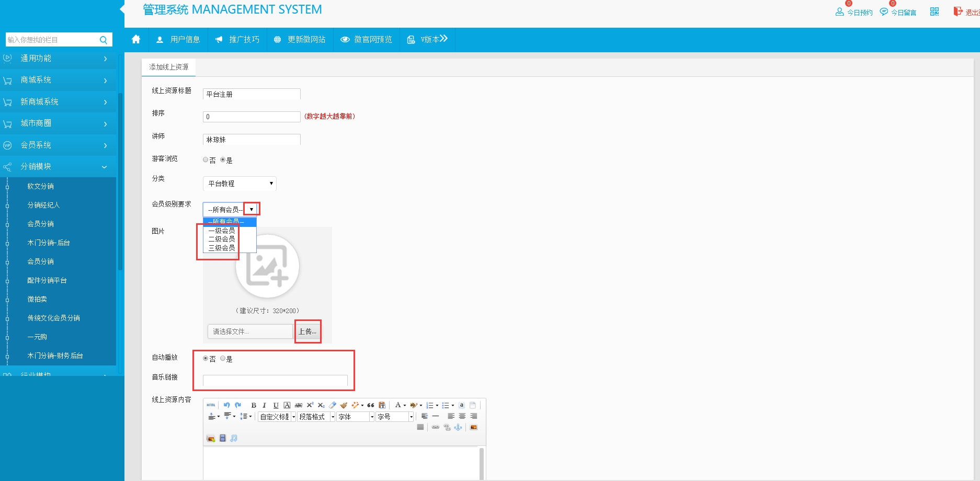Click the 线上资源标题 input field
This screenshot has width=980, height=481.
(252, 94)
